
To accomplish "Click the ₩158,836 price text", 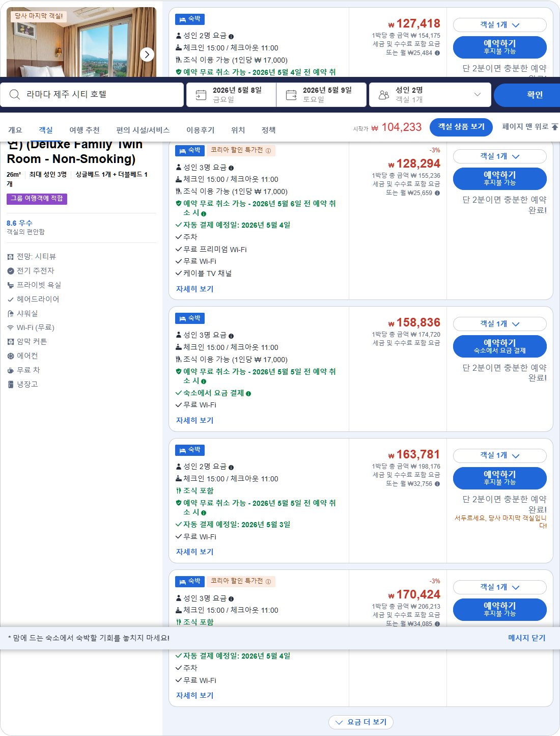I will (414, 323).
